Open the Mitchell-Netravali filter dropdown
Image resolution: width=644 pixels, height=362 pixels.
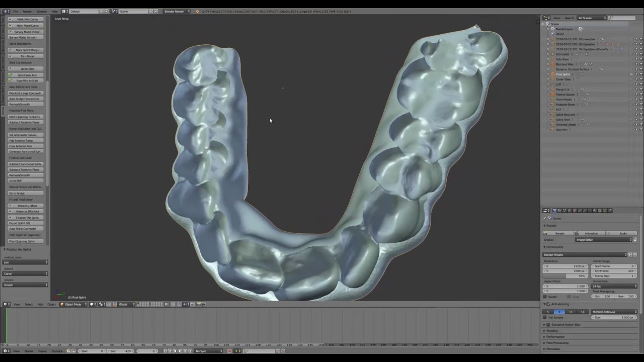coord(615,312)
